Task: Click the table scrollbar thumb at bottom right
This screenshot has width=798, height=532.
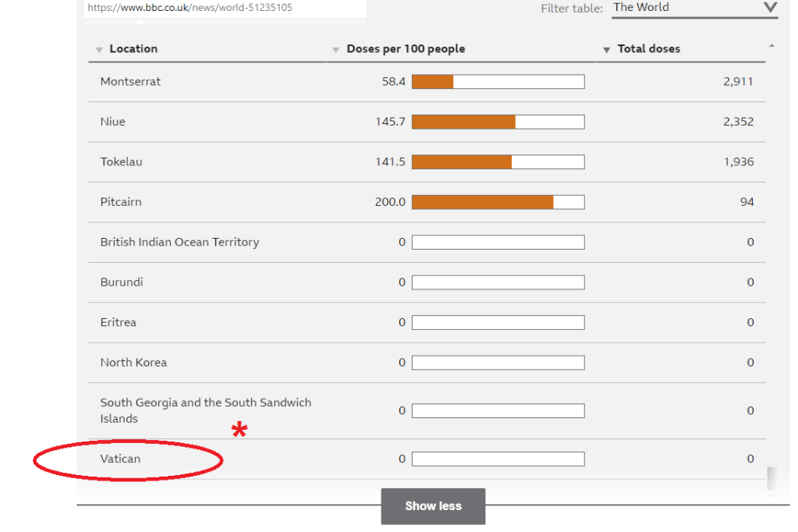Action: (x=771, y=477)
